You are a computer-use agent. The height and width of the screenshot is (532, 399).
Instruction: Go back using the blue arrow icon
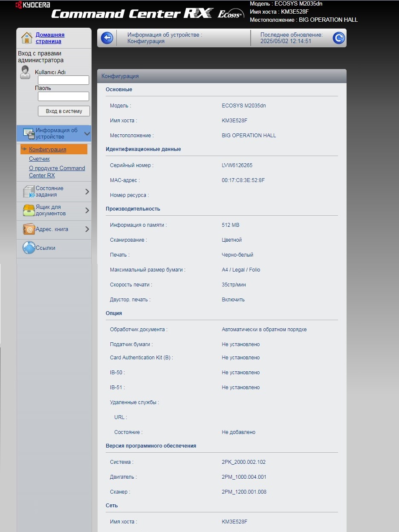[107, 38]
